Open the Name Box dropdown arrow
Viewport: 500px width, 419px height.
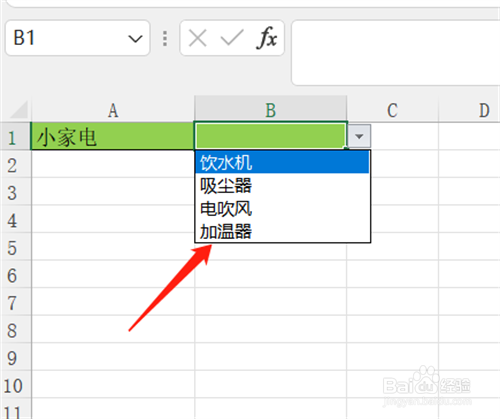(x=135, y=39)
